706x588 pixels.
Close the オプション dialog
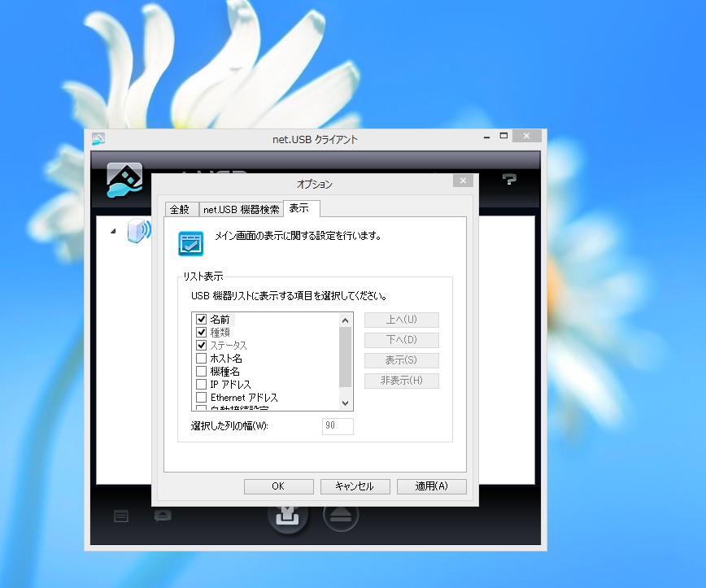point(463,181)
